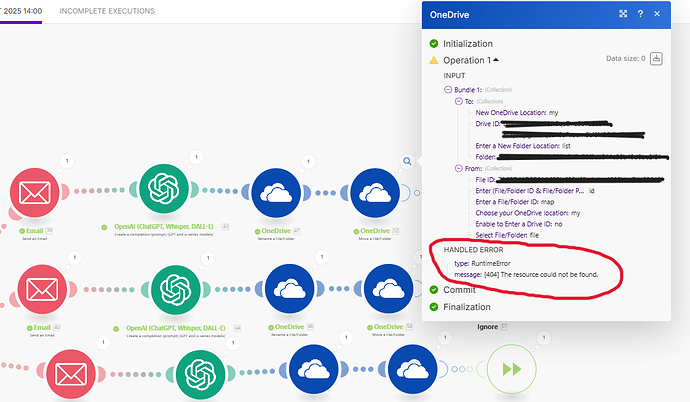Select the Folder row under To
This screenshot has width=690, height=402.
pyautogui.click(x=572, y=157)
